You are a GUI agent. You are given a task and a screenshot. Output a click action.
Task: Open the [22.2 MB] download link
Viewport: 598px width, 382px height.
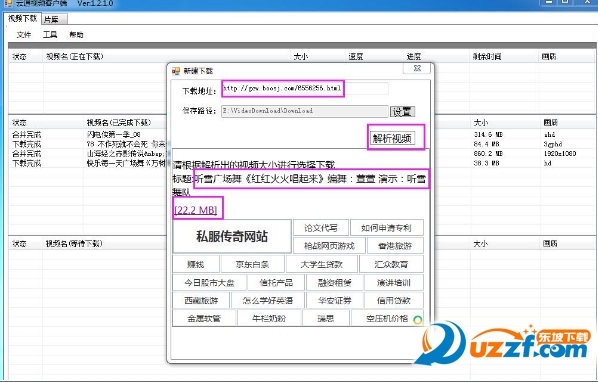196,210
